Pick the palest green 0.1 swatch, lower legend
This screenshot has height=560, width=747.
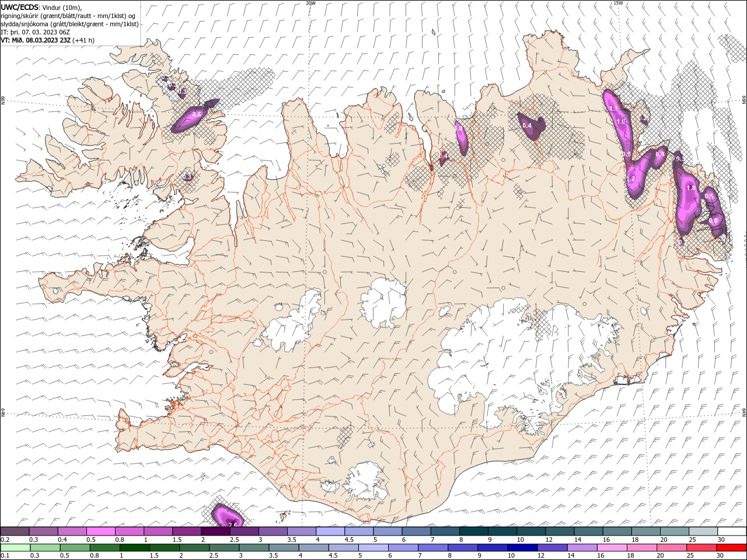[15, 548]
